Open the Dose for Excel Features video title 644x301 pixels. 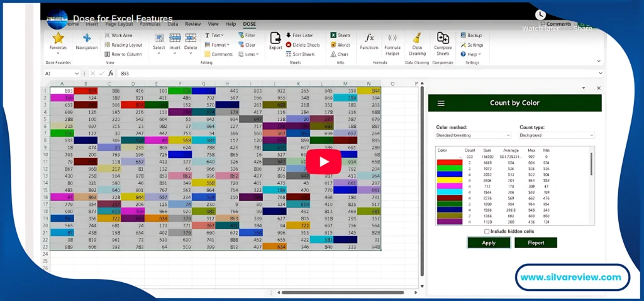(x=123, y=19)
